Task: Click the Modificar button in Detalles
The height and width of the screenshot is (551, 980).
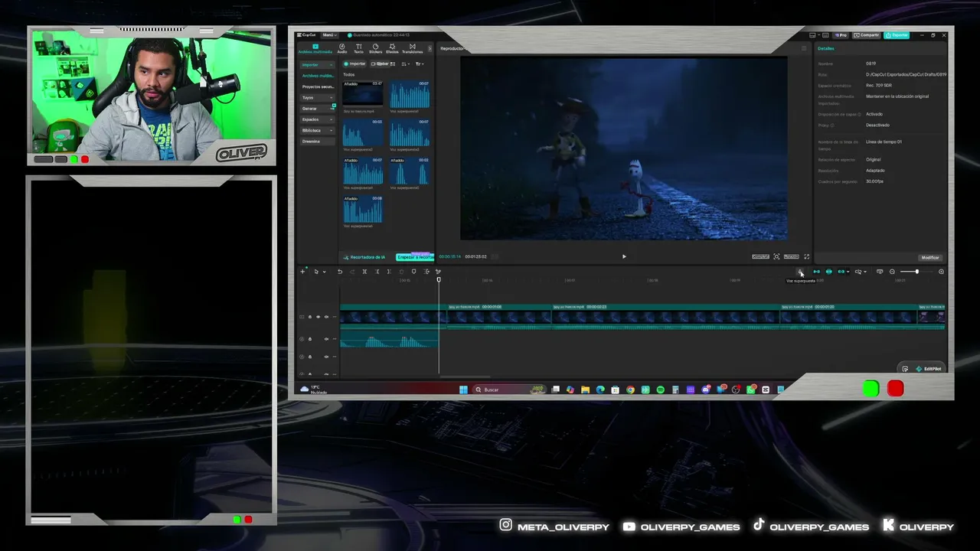Action: pos(929,257)
